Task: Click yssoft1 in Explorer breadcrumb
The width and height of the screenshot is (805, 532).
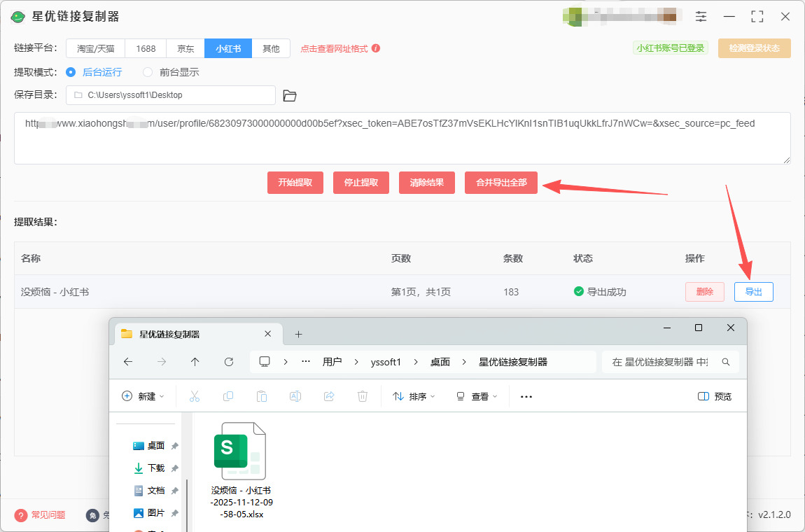Action: coord(386,362)
